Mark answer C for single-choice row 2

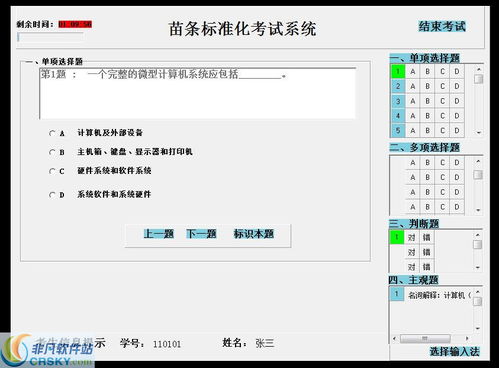[442, 86]
